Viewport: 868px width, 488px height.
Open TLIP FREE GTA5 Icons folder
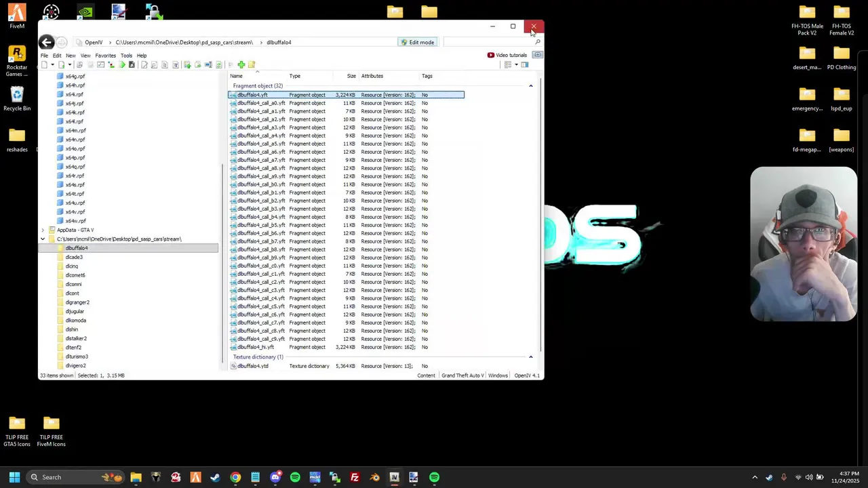pos(17,432)
